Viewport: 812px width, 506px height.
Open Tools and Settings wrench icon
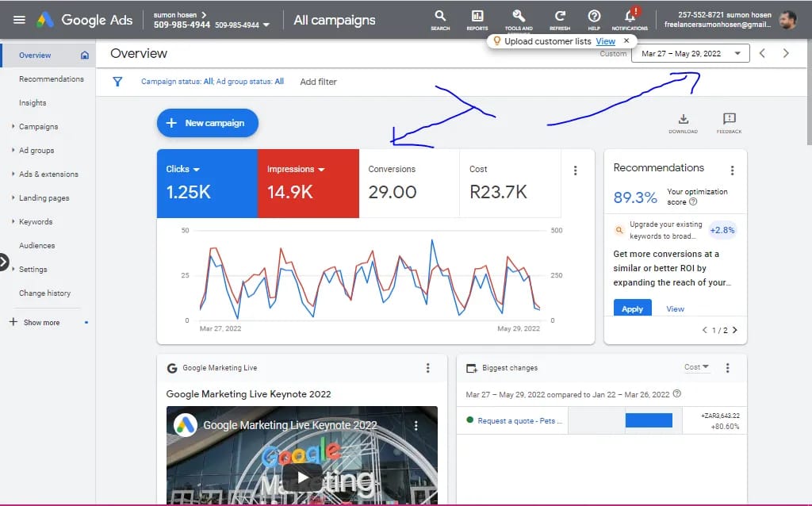point(519,17)
